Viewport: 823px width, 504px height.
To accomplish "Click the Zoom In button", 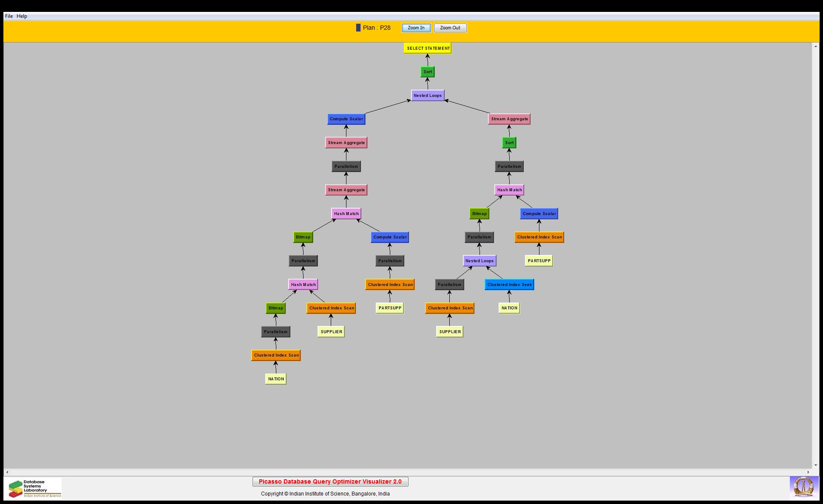I will 416,28.
